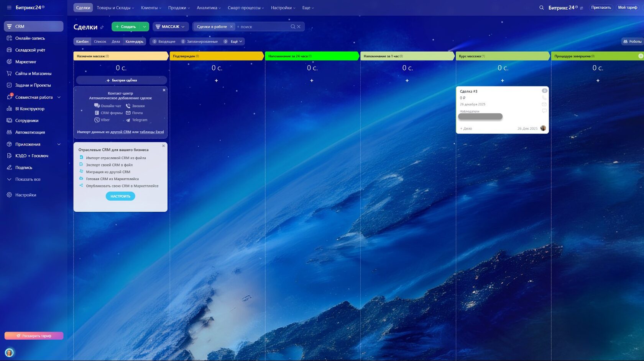Pin the Сделки page with the pin icon
Screen dimensions: 644x361
(x=102, y=27)
